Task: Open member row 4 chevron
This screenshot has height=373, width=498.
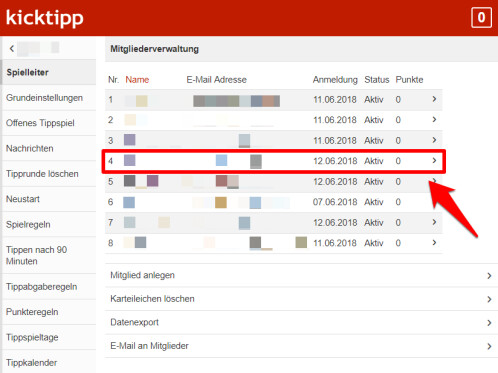Action: tap(434, 161)
